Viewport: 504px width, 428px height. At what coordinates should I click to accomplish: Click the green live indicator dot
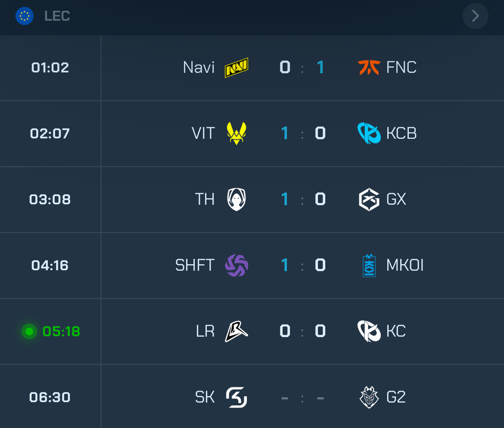[29, 331]
